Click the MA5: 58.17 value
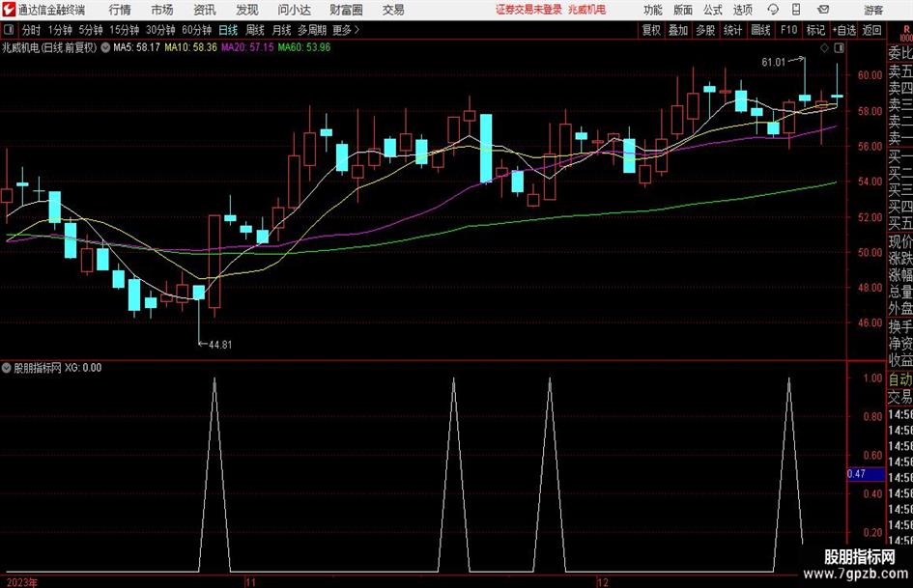This screenshot has width=913, height=588. click(x=136, y=47)
